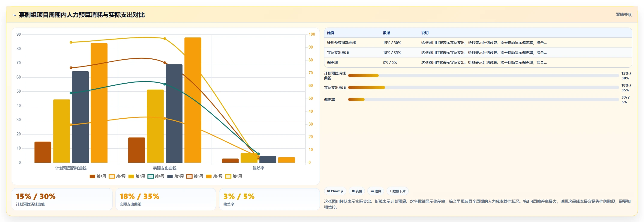Click the small icon before the title

coord(14,15)
